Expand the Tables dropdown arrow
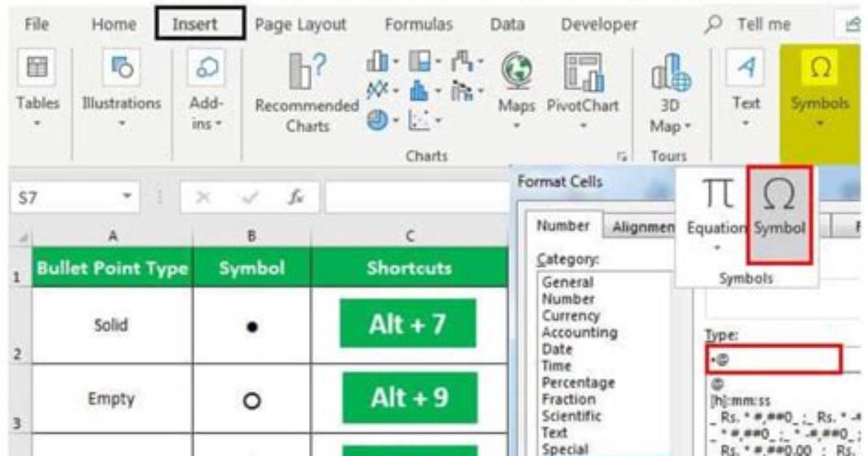The width and height of the screenshot is (868, 456). click(x=37, y=123)
